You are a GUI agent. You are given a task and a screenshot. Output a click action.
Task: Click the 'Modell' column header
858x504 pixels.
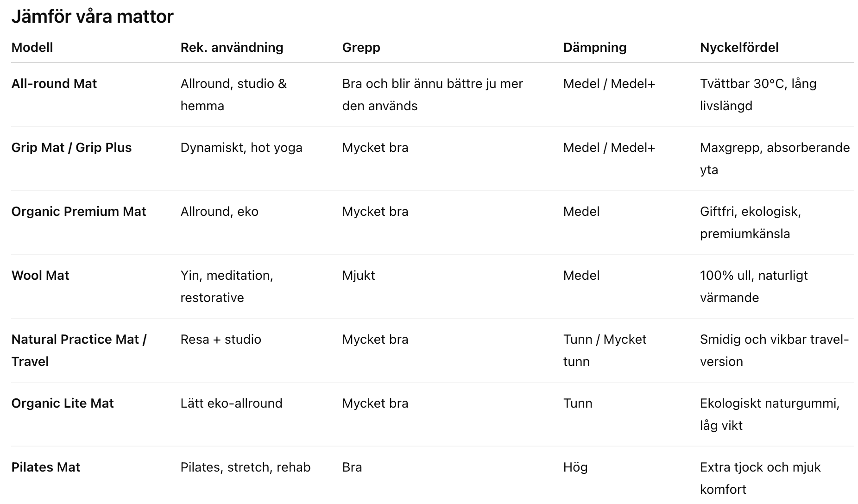[32, 47]
